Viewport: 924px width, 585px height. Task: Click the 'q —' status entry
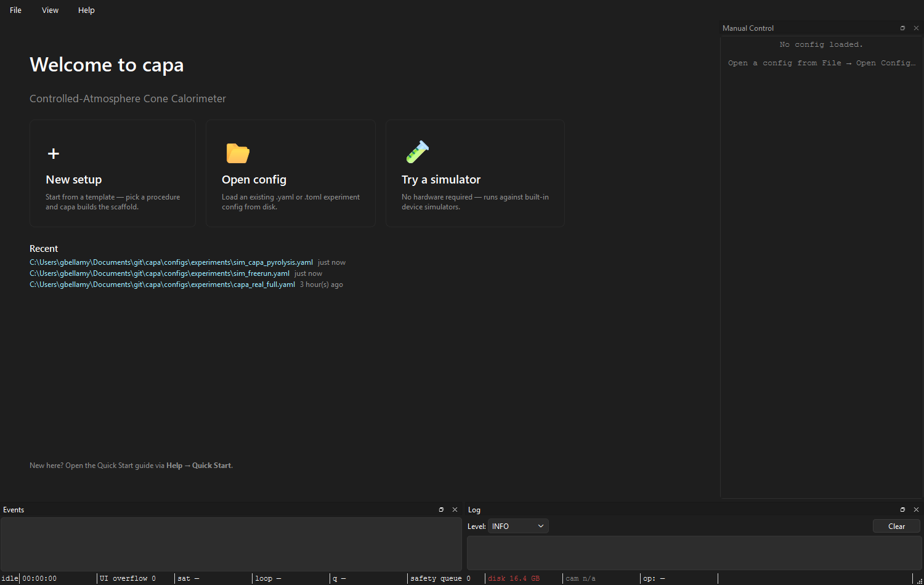[x=339, y=578]
